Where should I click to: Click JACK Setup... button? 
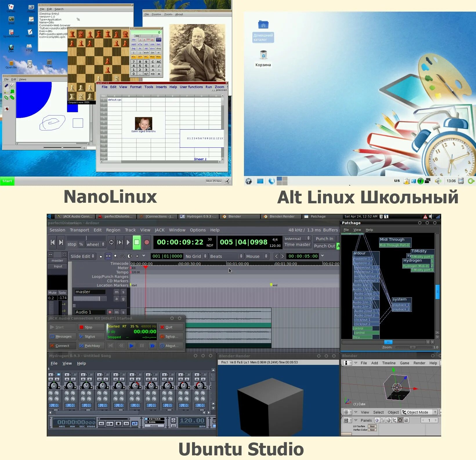coord(171,336)
